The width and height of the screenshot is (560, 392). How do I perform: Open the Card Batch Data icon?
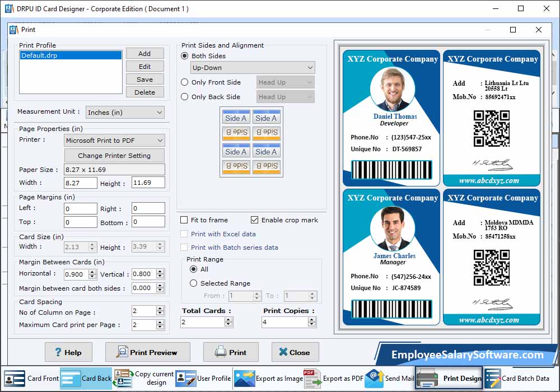tap(492, 379)
